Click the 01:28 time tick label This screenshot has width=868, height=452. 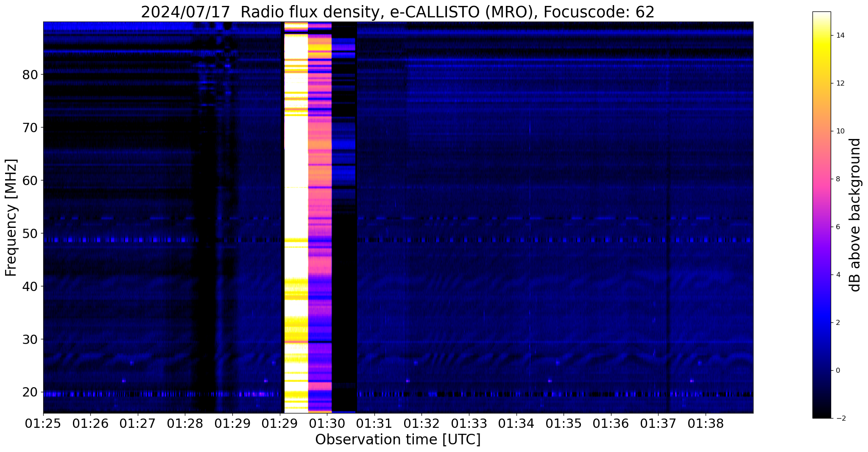click(x=185, y=423)
